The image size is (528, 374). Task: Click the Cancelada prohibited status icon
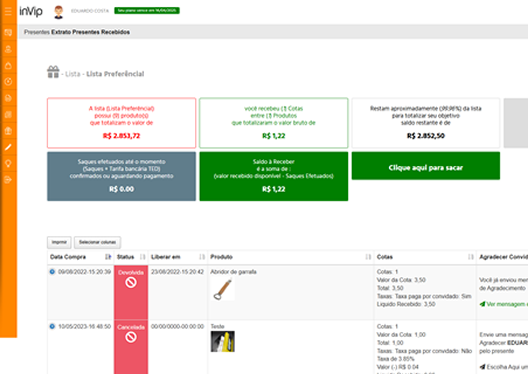point(131,337)
